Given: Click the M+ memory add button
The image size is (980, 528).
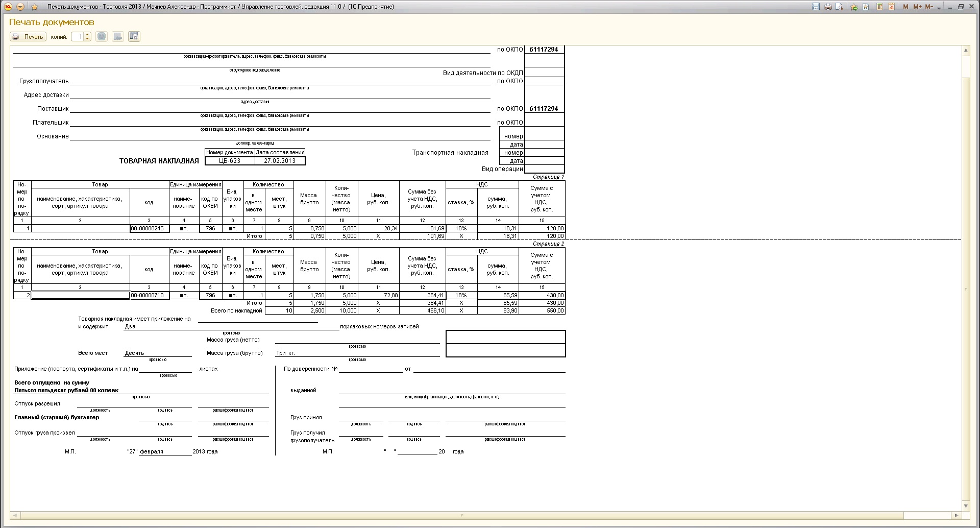Looking at the screenshot, I should [x=917, y=7].
